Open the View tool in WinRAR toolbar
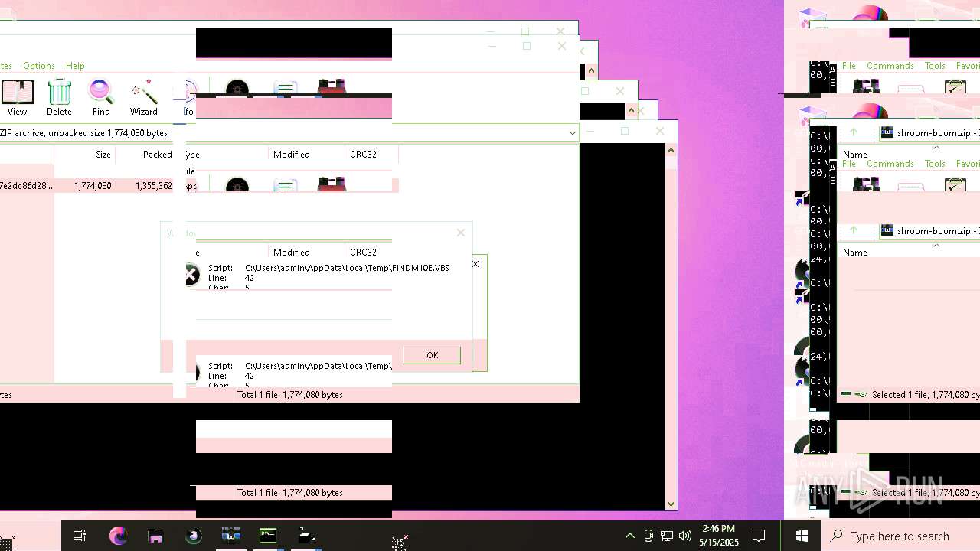The height and width of the screenshot is (551, 980). click(17, 97)
